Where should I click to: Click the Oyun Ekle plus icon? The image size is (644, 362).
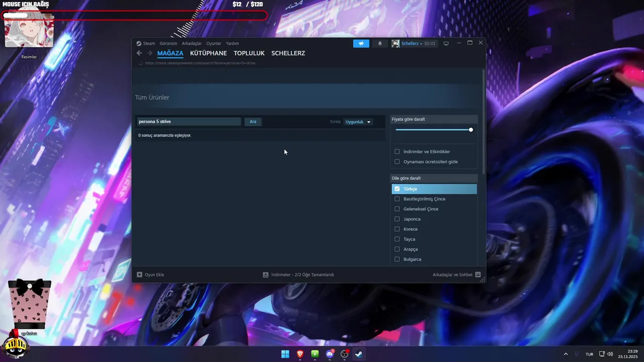(139, 275)
